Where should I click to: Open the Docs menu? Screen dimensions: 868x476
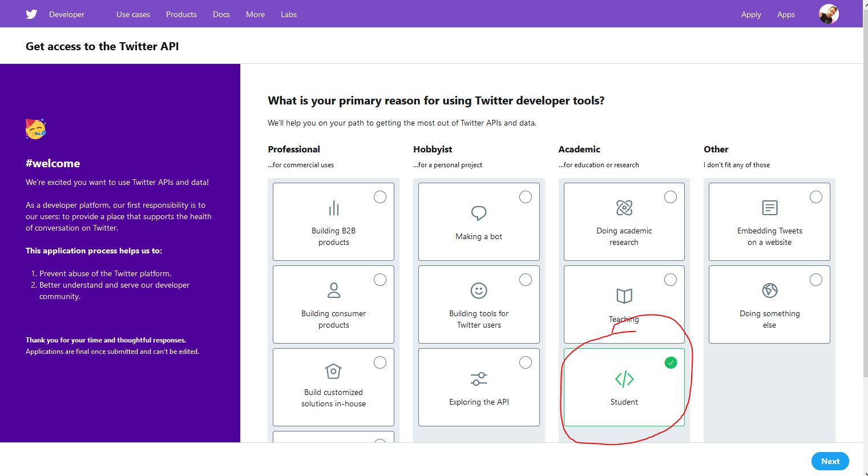point(221,14)
